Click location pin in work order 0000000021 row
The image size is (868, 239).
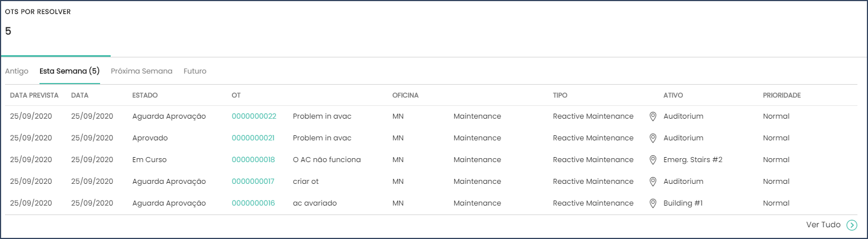653,138
